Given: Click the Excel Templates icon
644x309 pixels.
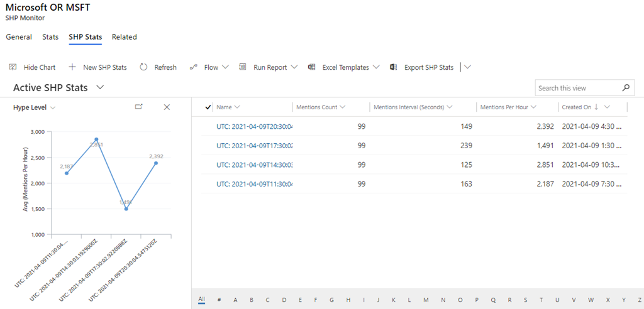Looking at the screenshot, I should 312,67.
